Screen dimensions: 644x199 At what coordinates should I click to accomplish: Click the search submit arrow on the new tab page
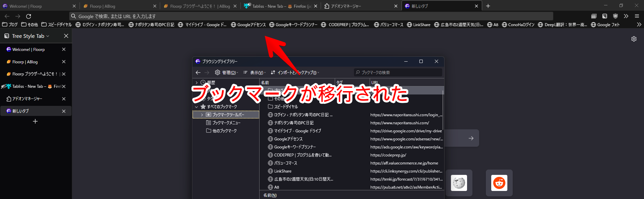471,138
